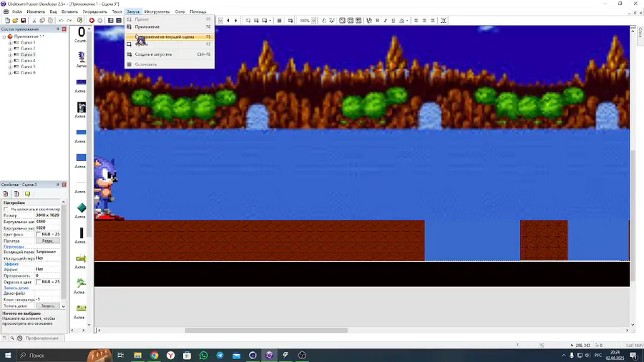Click the Undo arrow icon
Image resolution: width=644 pixels, height=362 pixels.
pos(61,21)
